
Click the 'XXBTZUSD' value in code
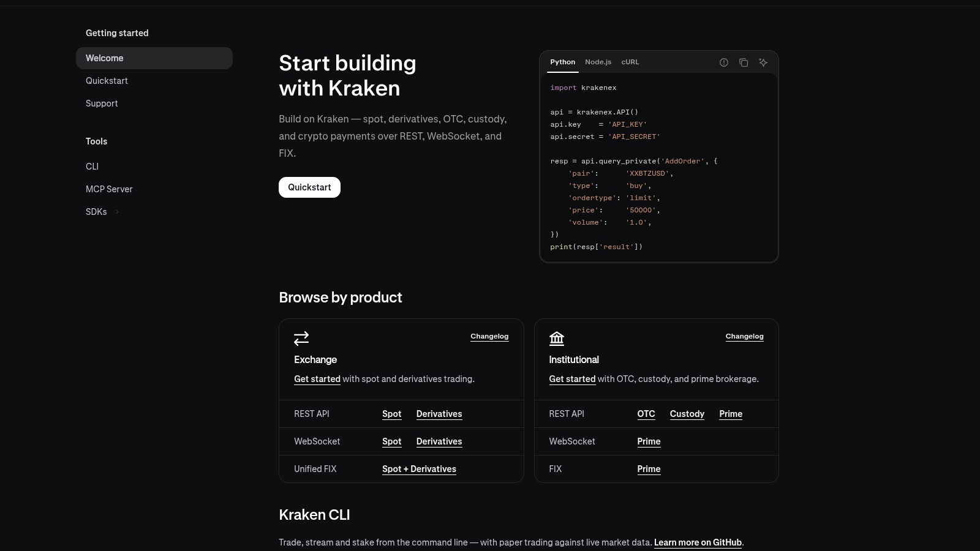click(x=647, y=173)
